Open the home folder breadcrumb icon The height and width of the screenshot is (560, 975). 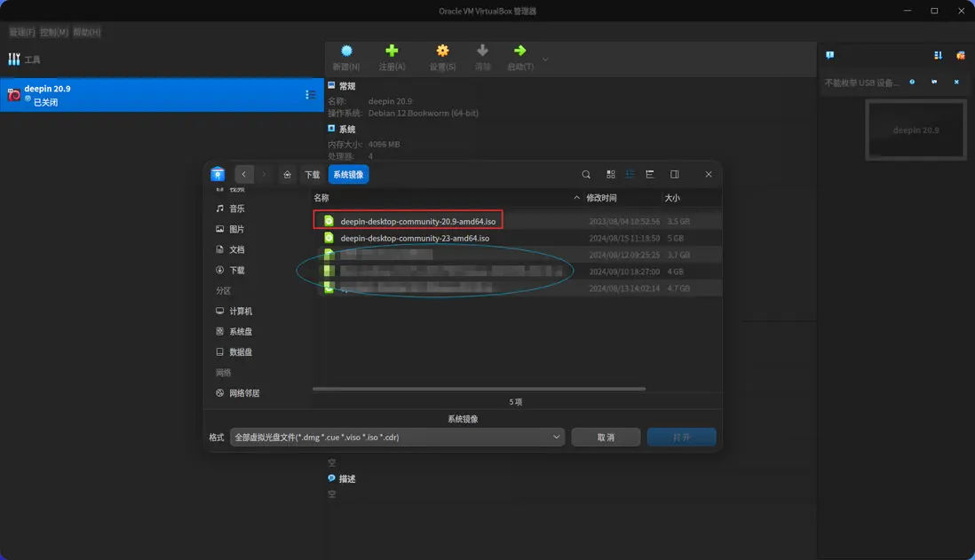288,175
